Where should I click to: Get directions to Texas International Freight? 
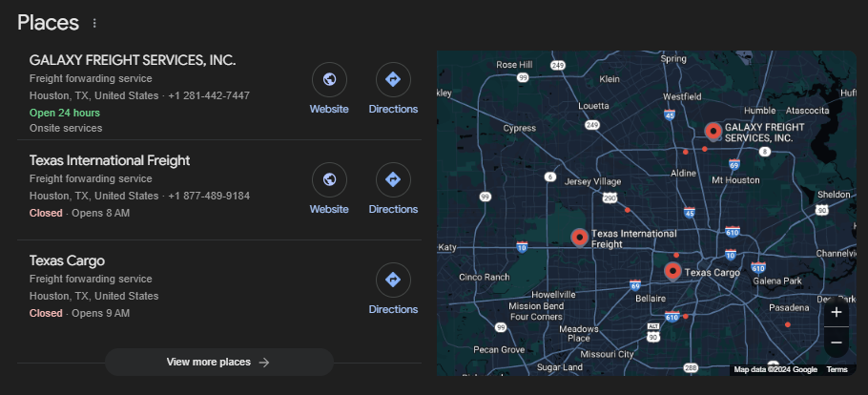[x=393, y=179]
